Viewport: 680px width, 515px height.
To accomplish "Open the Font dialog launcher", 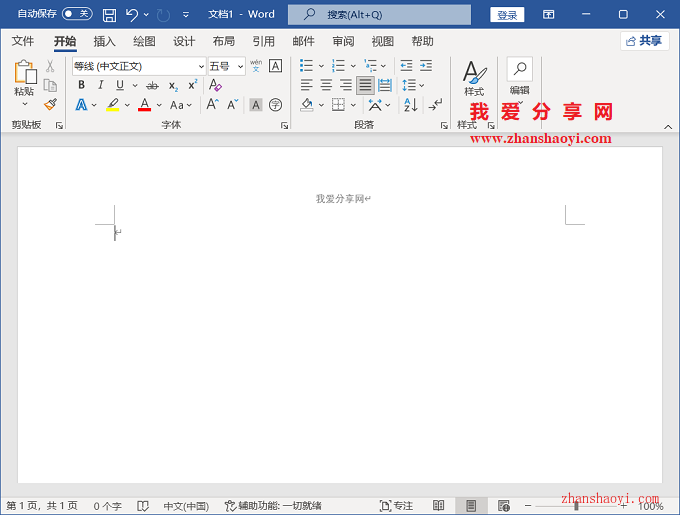I will click(284, 126).
